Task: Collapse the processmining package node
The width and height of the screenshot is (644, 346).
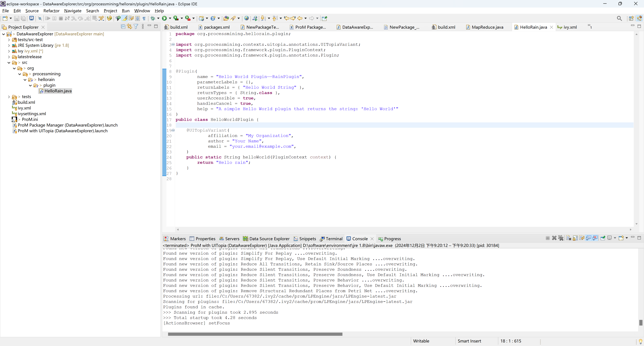Action: (x=20, y=74)
